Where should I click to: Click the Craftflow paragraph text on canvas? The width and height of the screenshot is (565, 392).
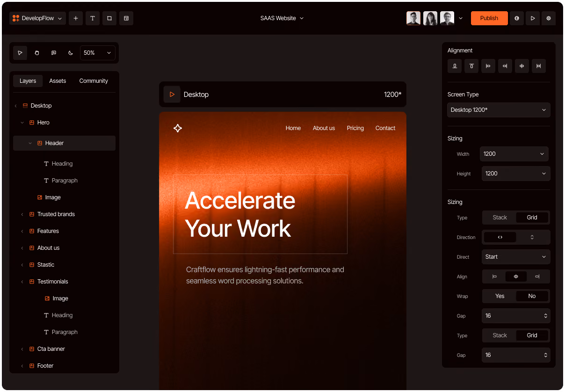pos(265,276)
